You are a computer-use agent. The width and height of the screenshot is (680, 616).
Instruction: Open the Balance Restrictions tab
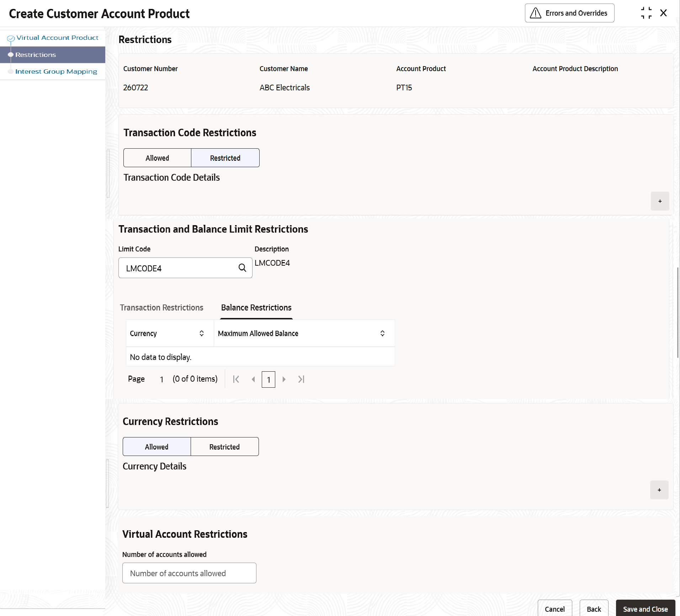point(256,308)
